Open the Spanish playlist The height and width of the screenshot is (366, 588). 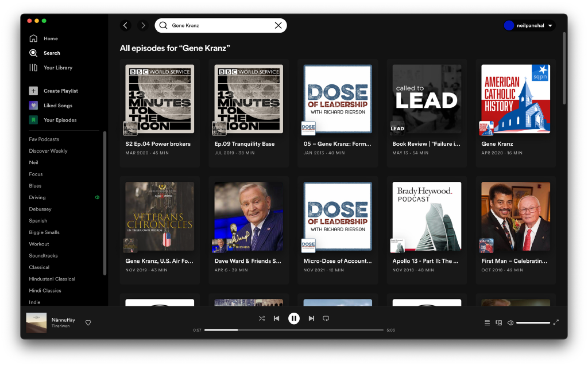pos(38,221)
